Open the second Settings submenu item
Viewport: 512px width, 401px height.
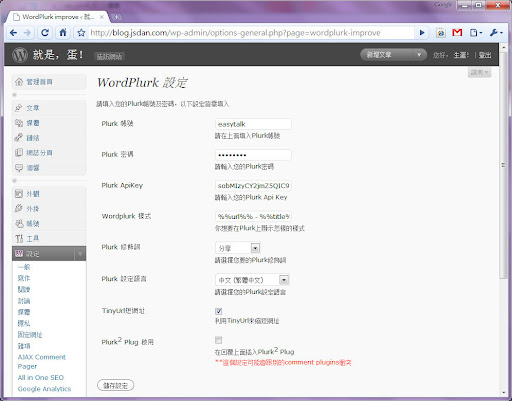pos(24,278)
